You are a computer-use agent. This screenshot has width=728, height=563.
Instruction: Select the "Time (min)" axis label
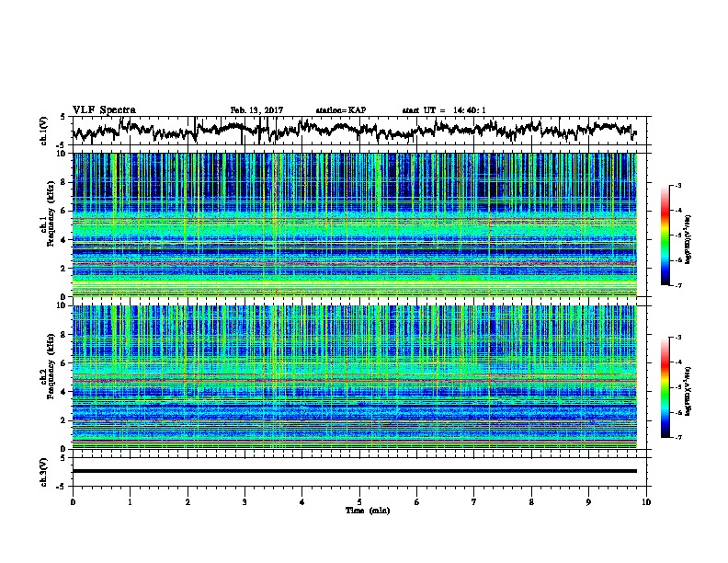click(x=368, y=511)
